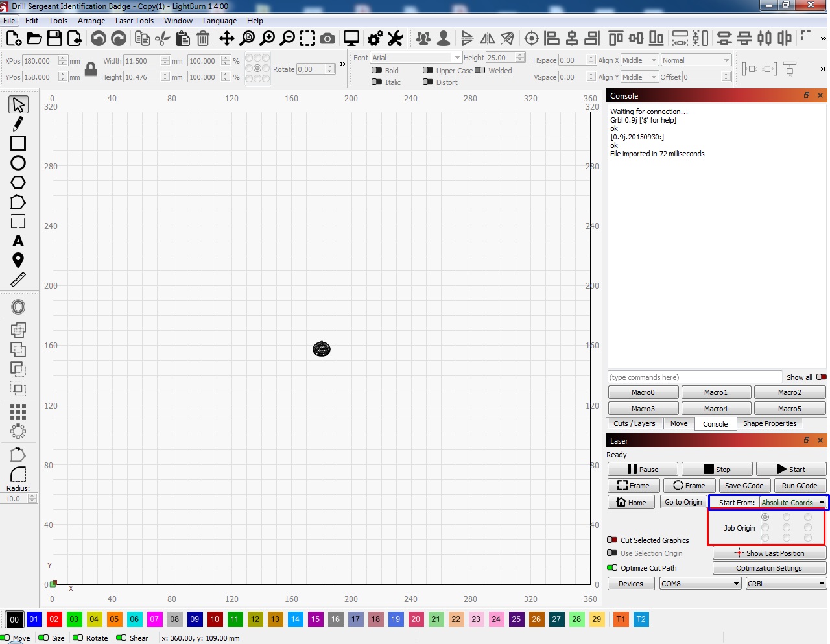Screen dimensions: 830x644
Task: Click the console command input field
Action: 694,377
